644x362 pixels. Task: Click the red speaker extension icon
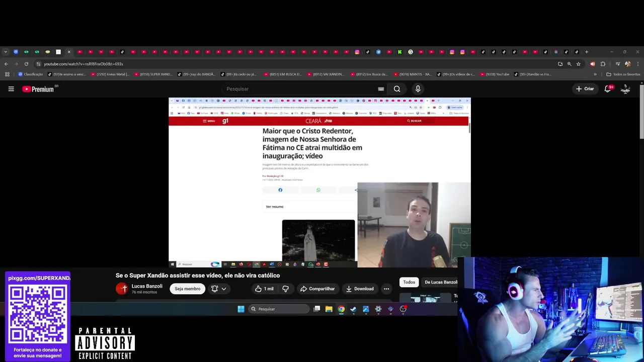[592, 64]
